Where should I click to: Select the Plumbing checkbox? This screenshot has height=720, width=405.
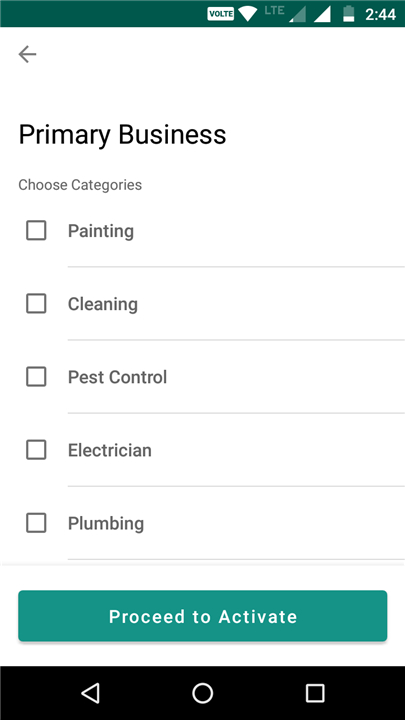pos(36,523)
